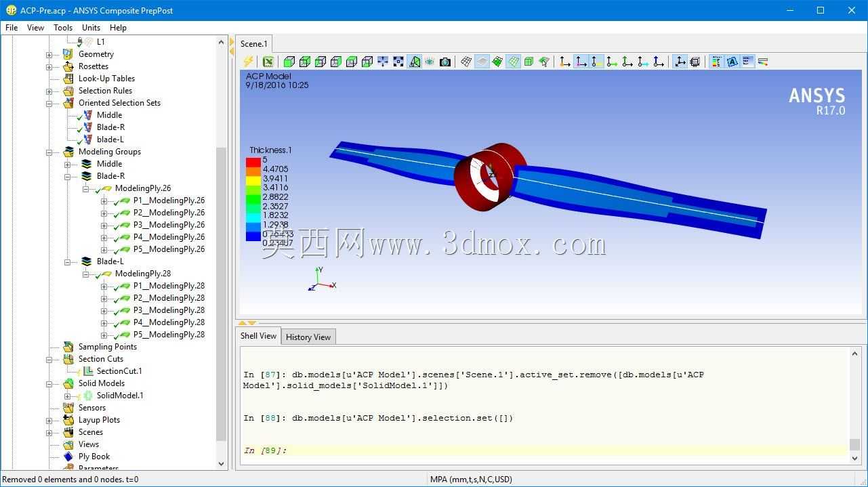Click the green solid cube display icon

pyautogui.click(x=529, y=62)
